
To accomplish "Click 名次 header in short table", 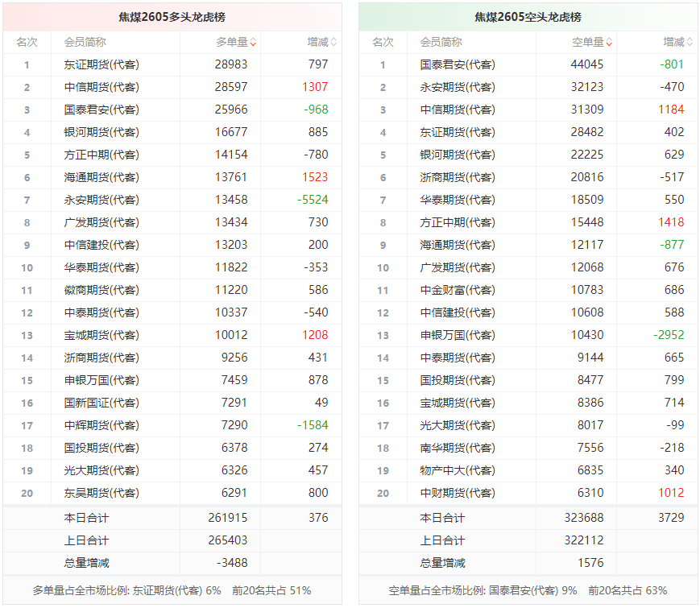I will tap(383, 43).
